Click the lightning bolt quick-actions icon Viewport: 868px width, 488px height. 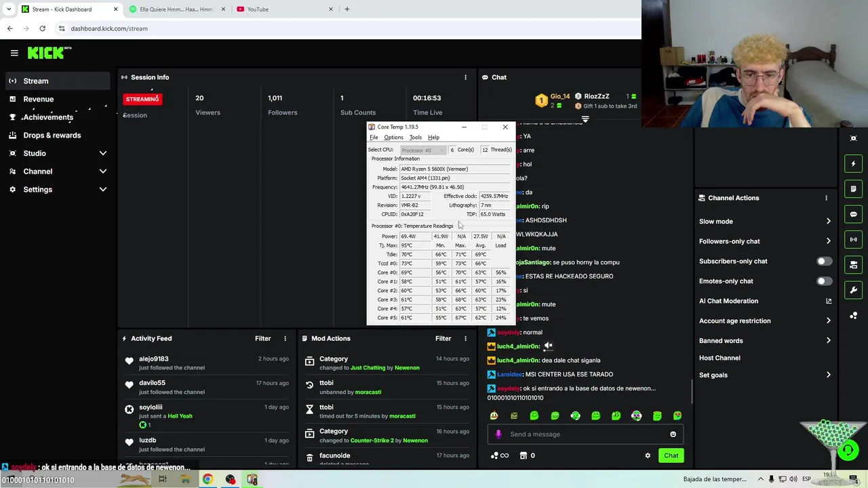[853, 163]
